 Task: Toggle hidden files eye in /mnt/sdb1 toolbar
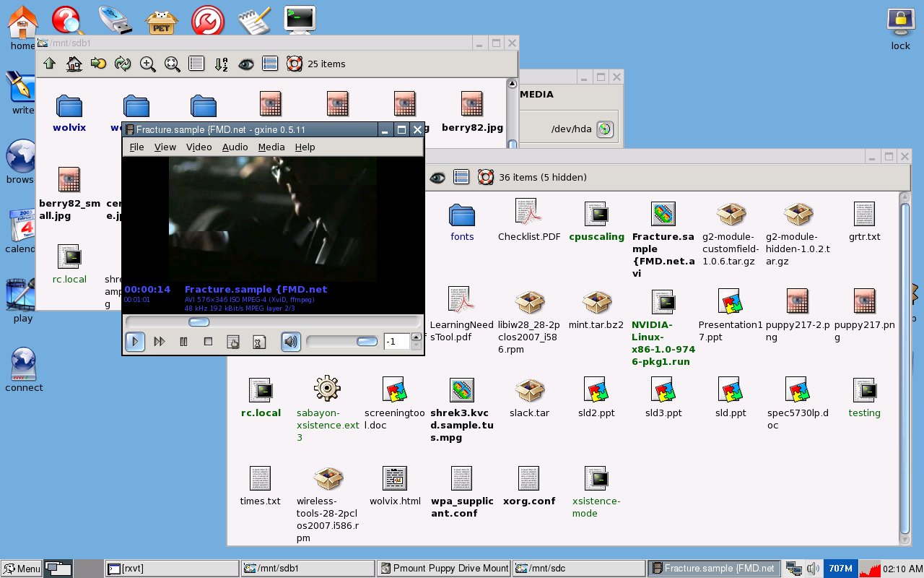(245, 64)
